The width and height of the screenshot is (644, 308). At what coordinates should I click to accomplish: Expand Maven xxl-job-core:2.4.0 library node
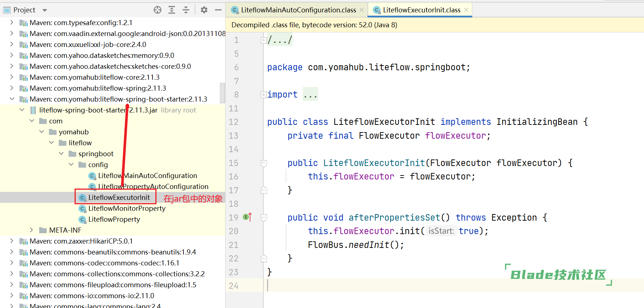pyautogui.click(x=12, y=44)
